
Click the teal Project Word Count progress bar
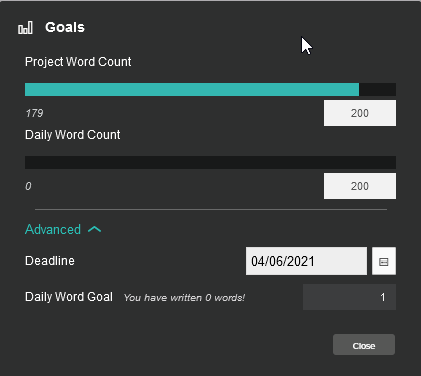(192, 90)
